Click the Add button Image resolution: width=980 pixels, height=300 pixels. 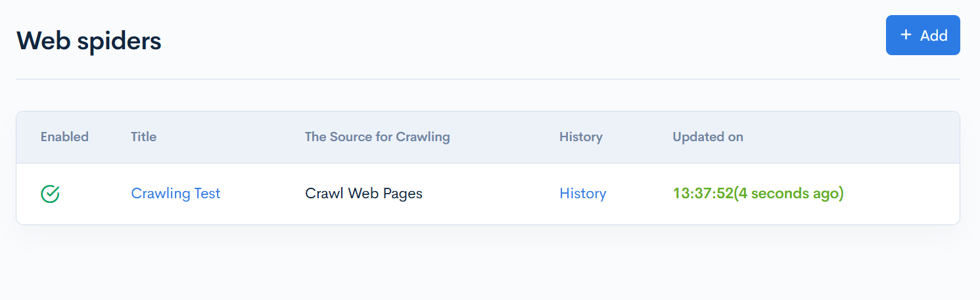tap(922, 35)
